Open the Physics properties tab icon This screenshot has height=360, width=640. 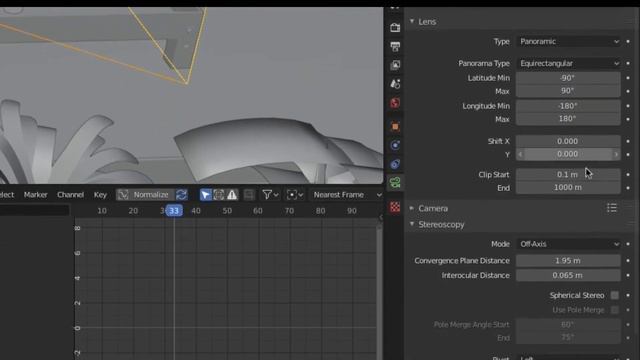(395, 145)
